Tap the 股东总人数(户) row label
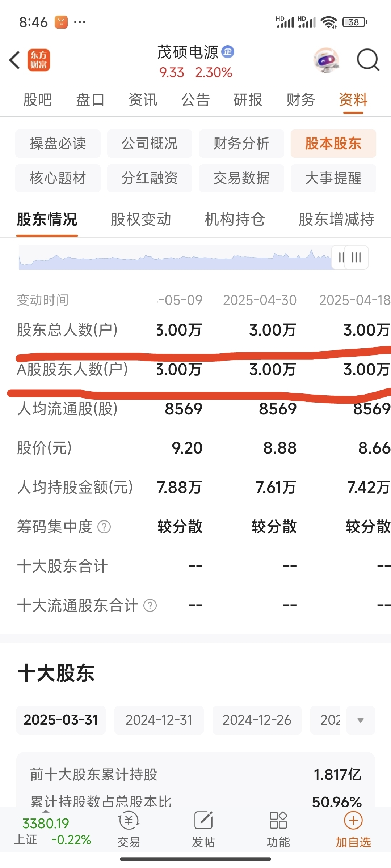The width and height of the screenshot is (391, 868). [67, 330]
